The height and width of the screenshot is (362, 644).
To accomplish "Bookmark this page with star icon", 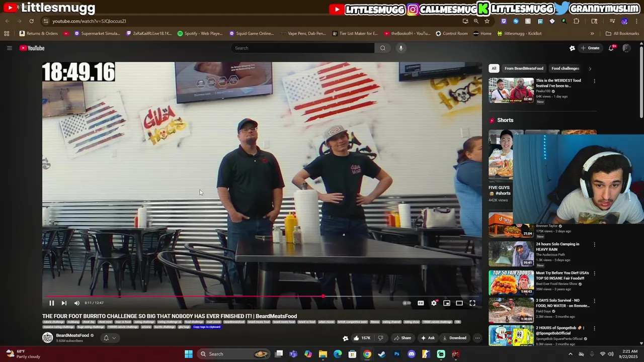I will pos(487,21).
